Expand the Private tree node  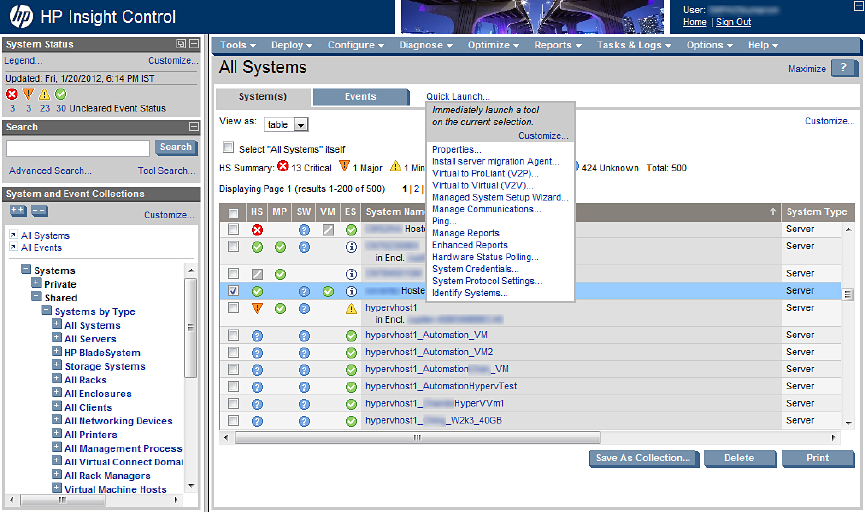[x=36, y=283]
